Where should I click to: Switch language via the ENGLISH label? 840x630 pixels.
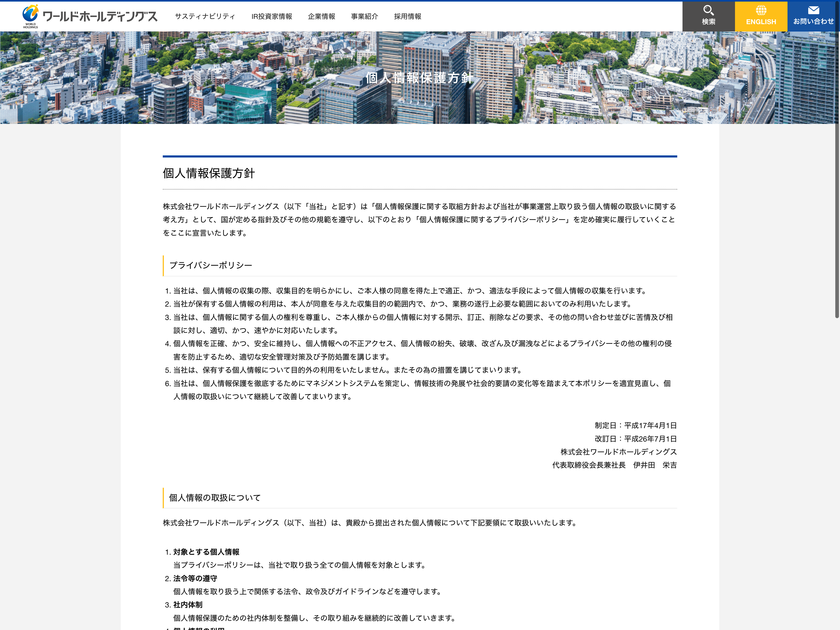coord(761,22)
